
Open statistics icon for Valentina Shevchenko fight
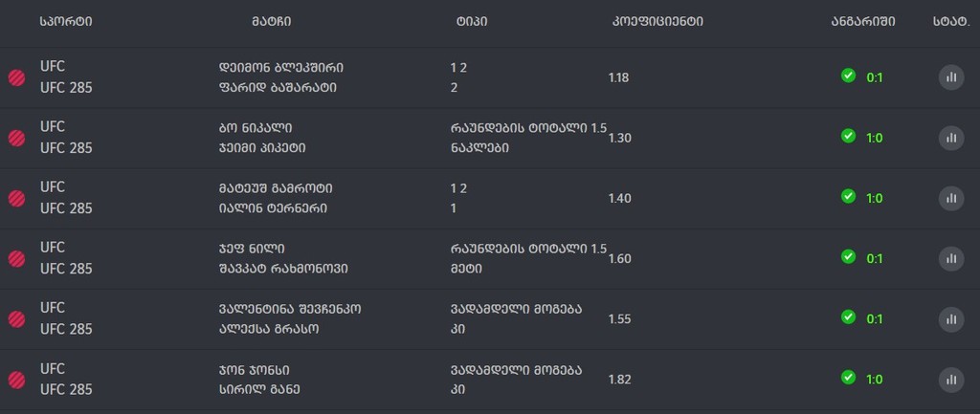[x=950, y=318]
